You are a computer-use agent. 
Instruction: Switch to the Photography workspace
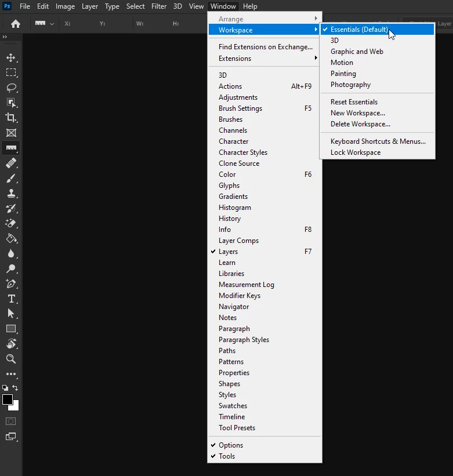point(378,85)
